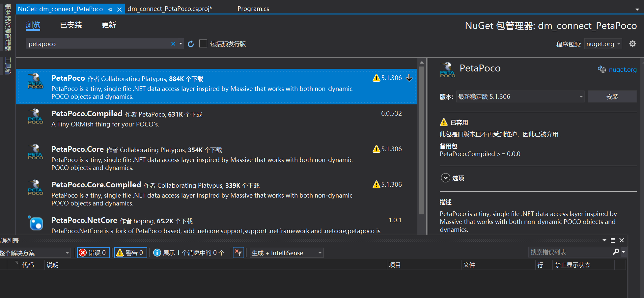The image size is (644, 298).
Task: Click the PetaPoco package logo in list
Action: point(35,81)
